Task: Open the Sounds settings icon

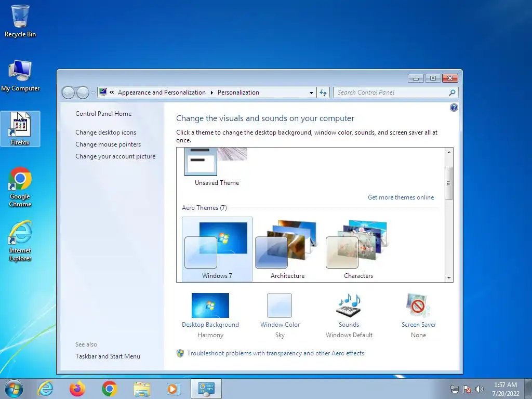Action: pyautogui.click(x=349, y=305)
